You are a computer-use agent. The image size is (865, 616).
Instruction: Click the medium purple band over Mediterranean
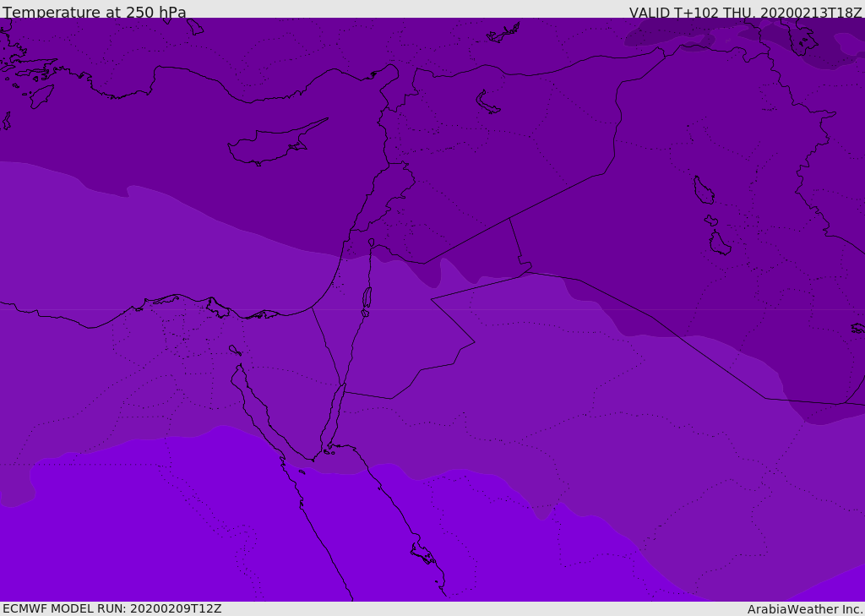coord(166,248)
